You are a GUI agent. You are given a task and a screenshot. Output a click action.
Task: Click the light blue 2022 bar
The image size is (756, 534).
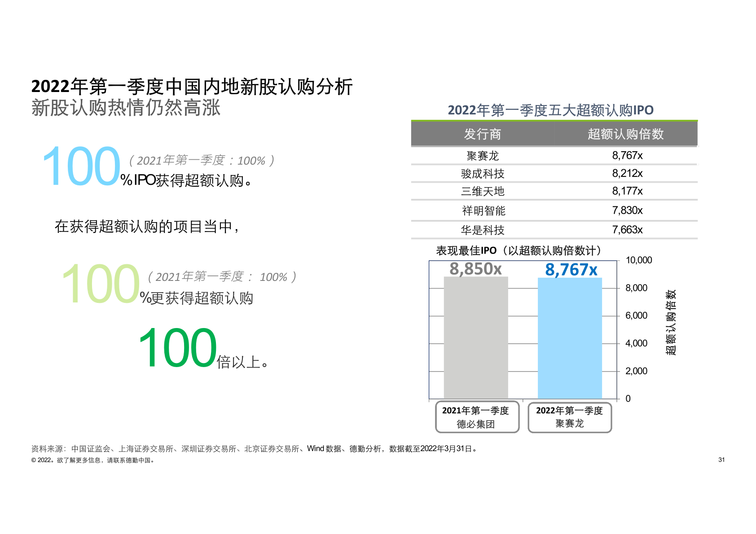click(570, 337)
